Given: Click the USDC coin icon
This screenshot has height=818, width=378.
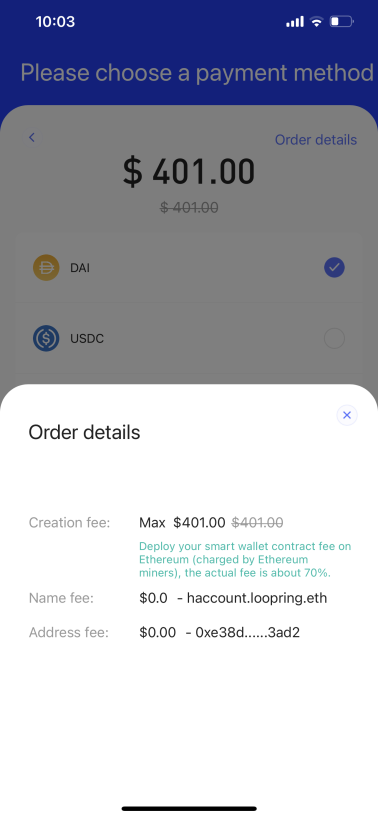Looking at the screenshot, I should pos(46,339).
